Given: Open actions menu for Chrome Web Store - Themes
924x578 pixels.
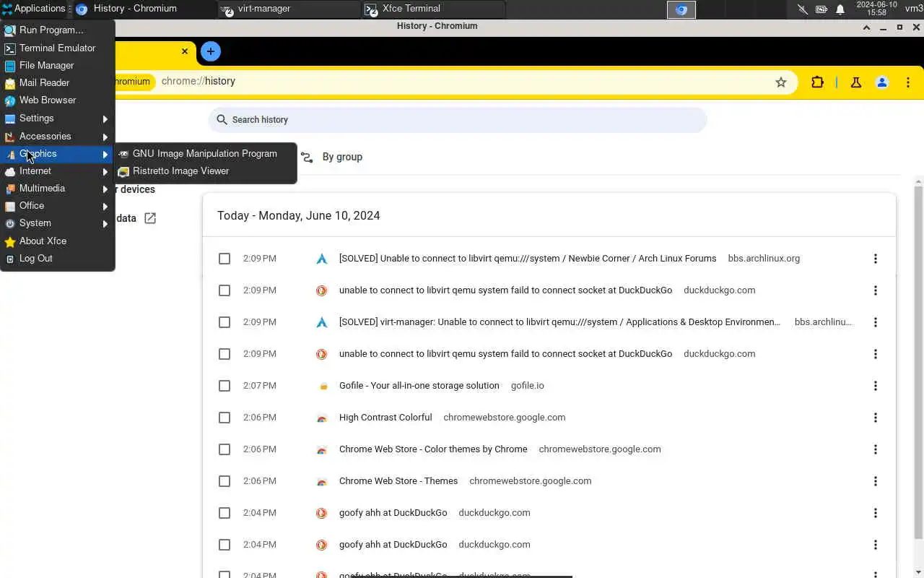Looking at the screenshot, I should tap(876, 481).
